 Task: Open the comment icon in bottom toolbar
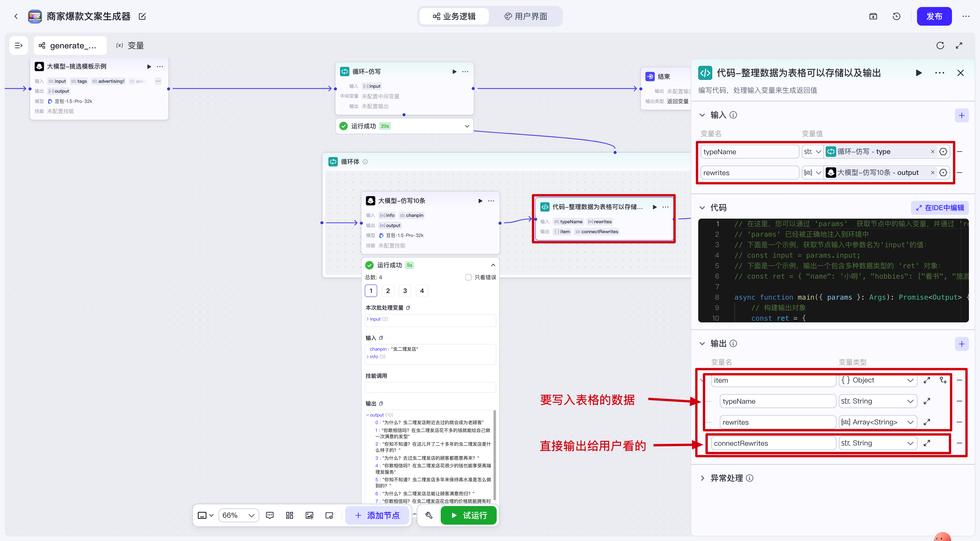tap(270, 515)
